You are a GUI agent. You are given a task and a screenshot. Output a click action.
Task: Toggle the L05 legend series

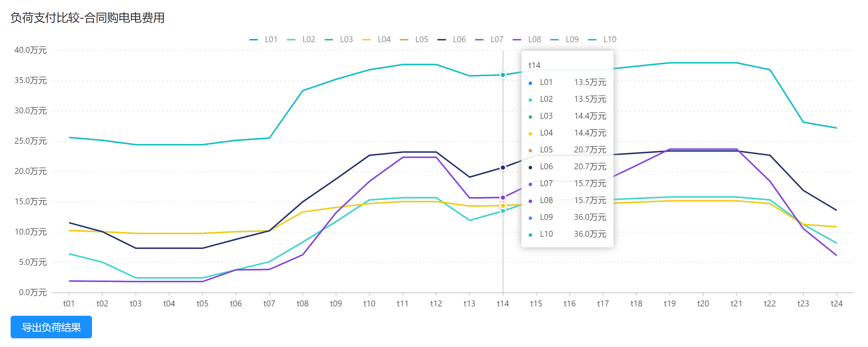pyautogui.click(x=414, y=39)
